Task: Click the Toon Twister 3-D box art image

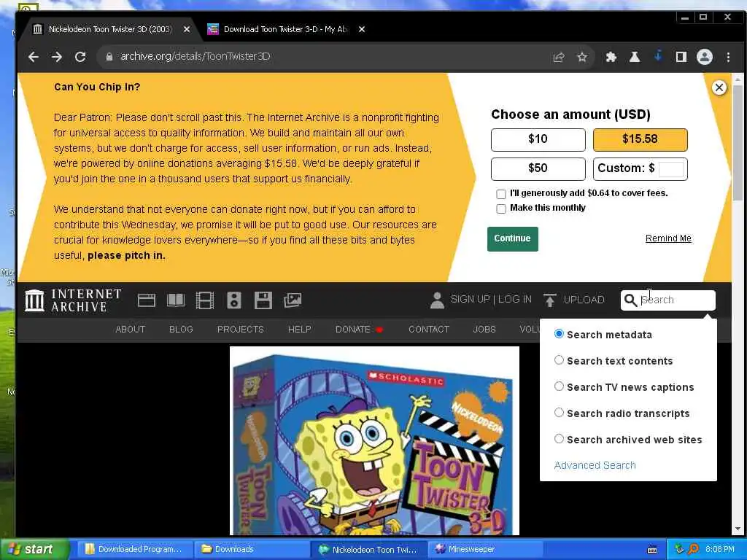Action: [374, 440]
